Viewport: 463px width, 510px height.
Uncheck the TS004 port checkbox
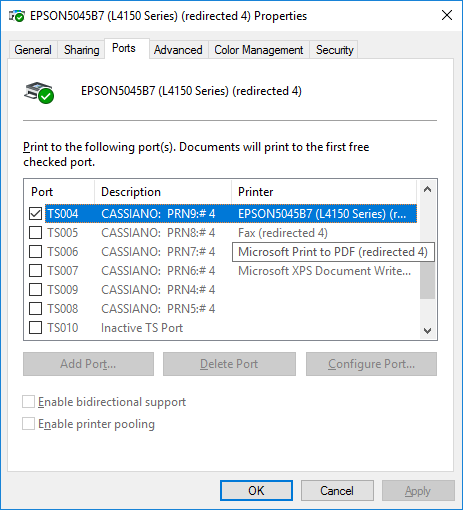35,214
